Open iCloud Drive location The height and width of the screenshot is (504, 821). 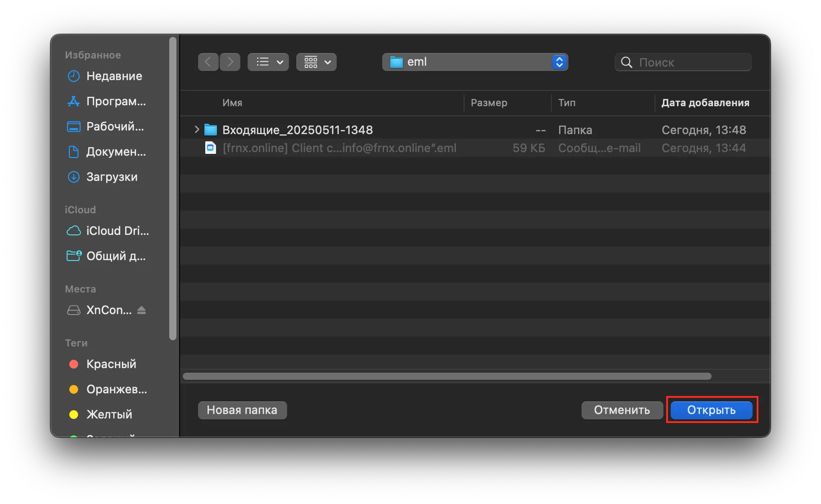(117, 231)
